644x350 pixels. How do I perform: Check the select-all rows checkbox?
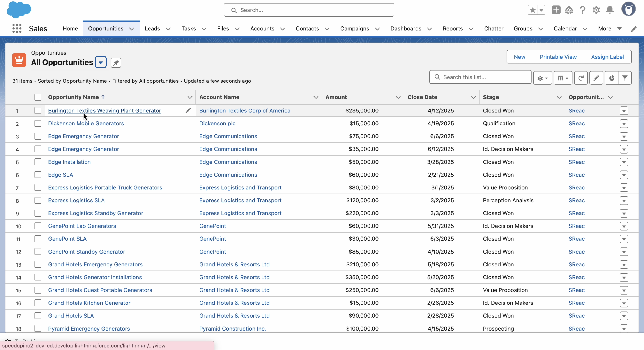point(38,97)
